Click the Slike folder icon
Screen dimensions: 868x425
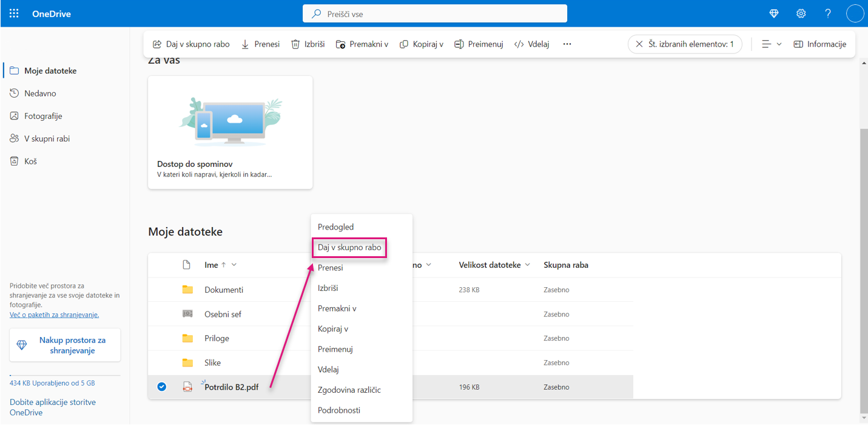(x=187, y=362)
